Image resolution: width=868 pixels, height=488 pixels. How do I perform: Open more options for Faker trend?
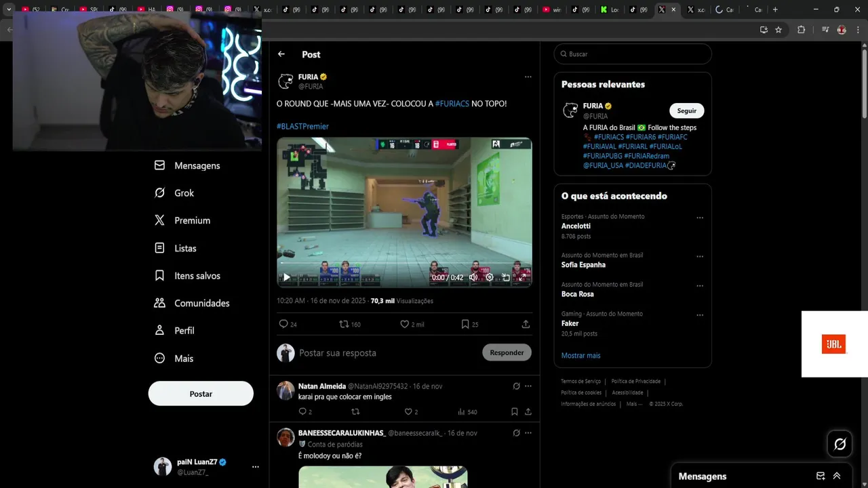click(700, 315)
